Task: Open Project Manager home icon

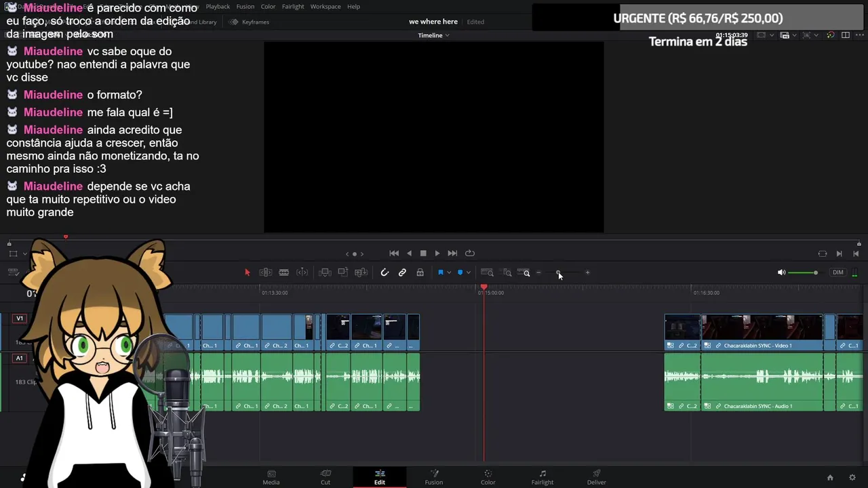Action: [830, 478]
